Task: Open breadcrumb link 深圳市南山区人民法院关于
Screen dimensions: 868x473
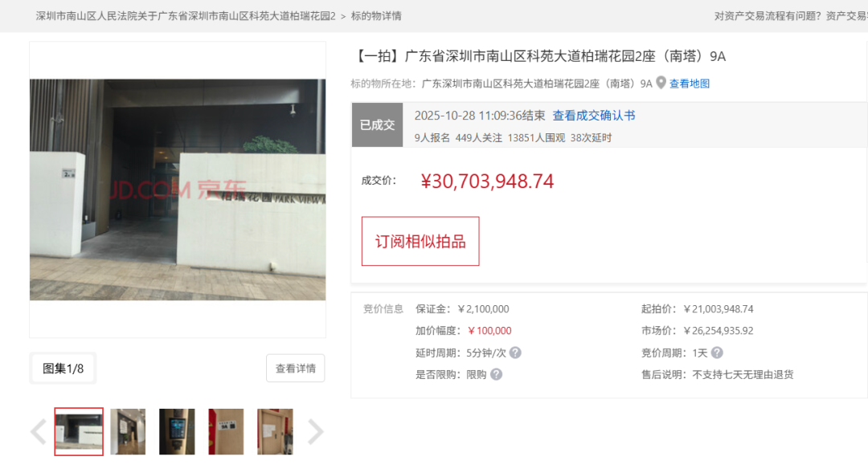Action: coord(186,16)
